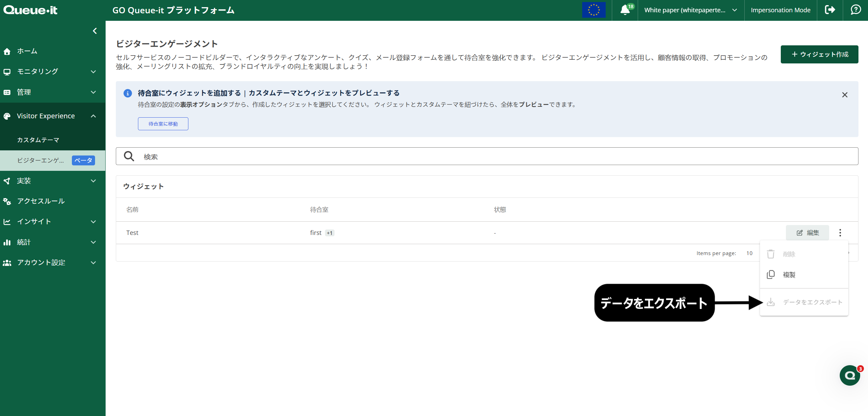Image resolution: width=868 pixels, height=416 pixels.
Task: Select the ホーム icon in the sidebar
Action: [7, 51]
